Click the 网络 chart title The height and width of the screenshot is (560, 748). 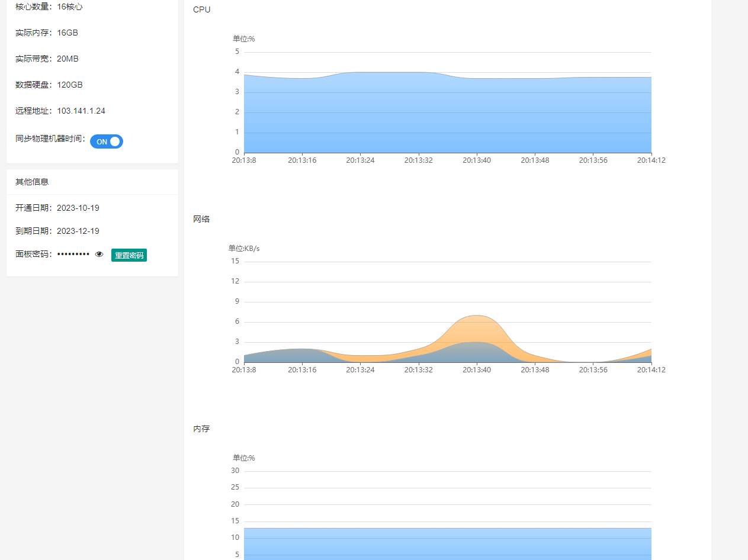(x=201, y=219)
